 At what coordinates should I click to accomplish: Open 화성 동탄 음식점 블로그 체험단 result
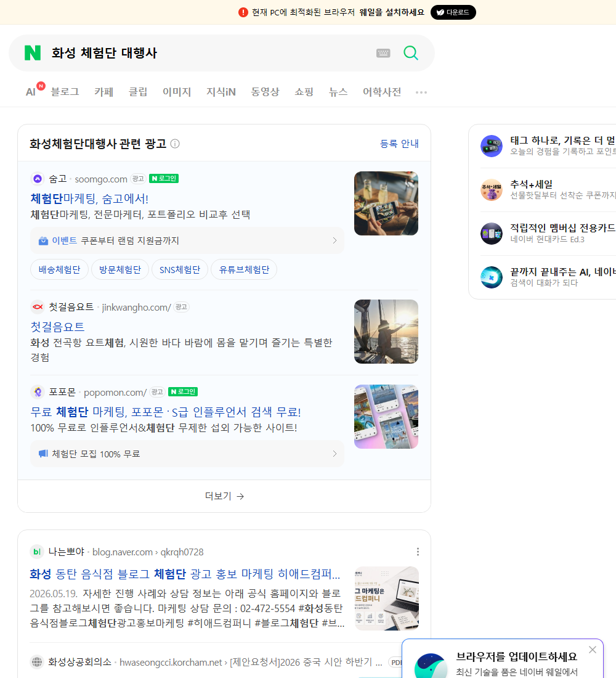tap(185, 574)
